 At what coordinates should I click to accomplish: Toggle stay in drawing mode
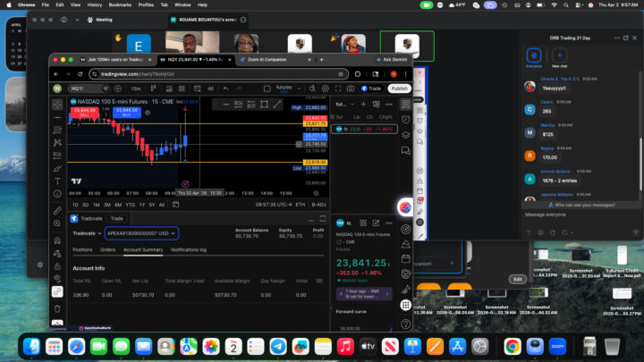57,253
